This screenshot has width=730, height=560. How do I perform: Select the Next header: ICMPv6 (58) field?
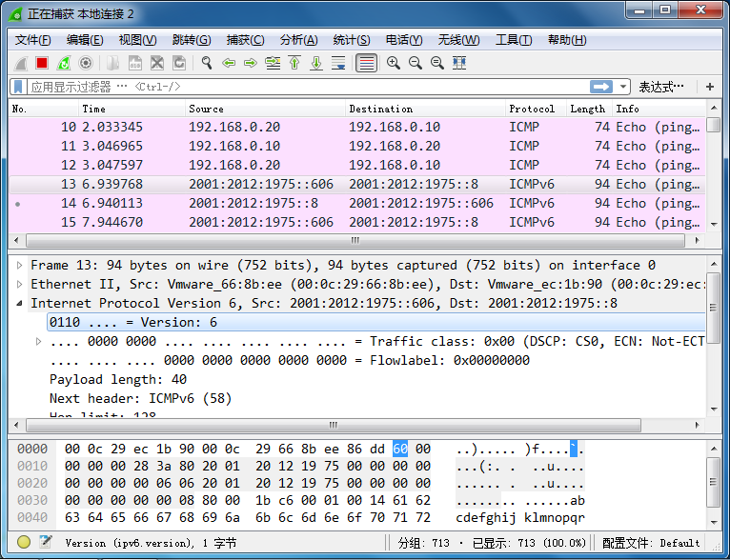tap(141, 399)
